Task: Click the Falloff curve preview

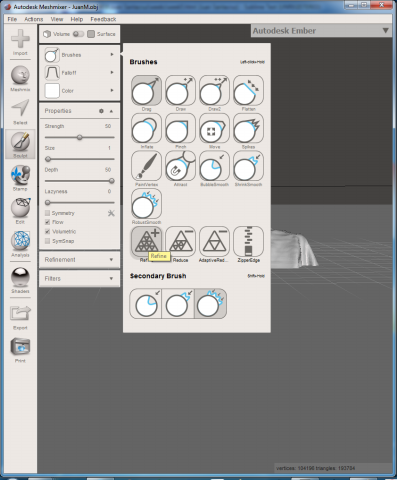Action: (52, 72)
